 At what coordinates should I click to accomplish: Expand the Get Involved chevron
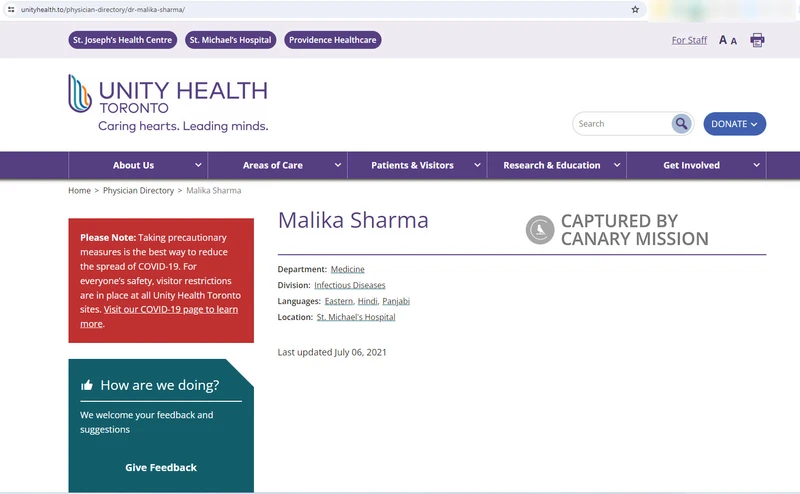click(757, 165)
